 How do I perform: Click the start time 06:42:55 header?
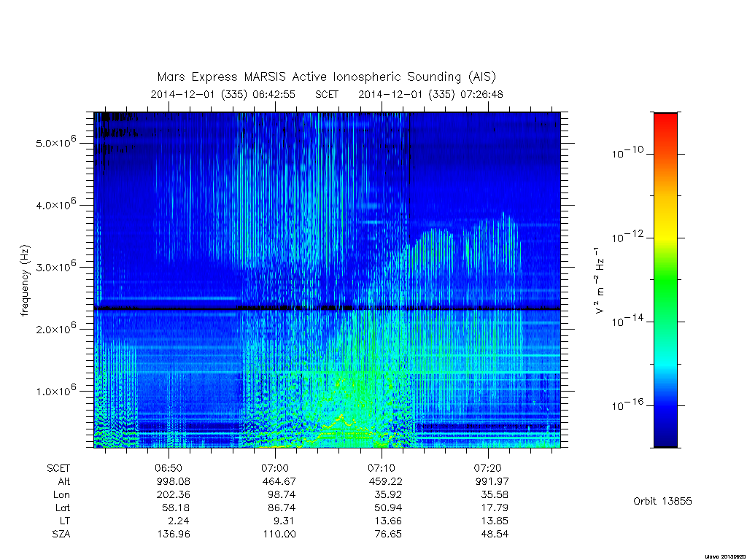point(223,94)
